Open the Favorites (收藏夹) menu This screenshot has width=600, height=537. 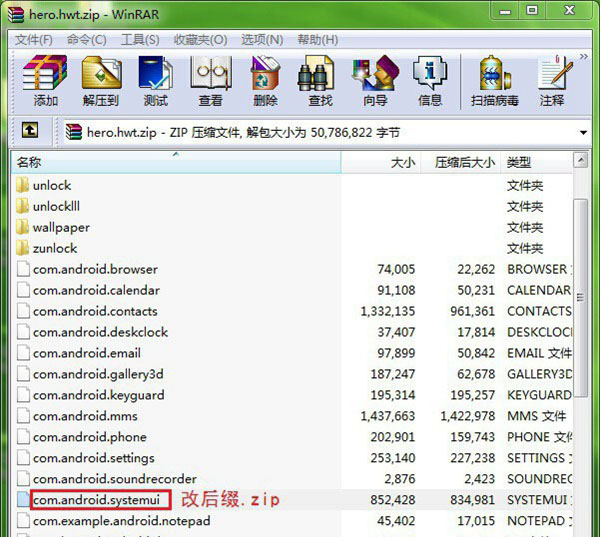pos(201,40)
